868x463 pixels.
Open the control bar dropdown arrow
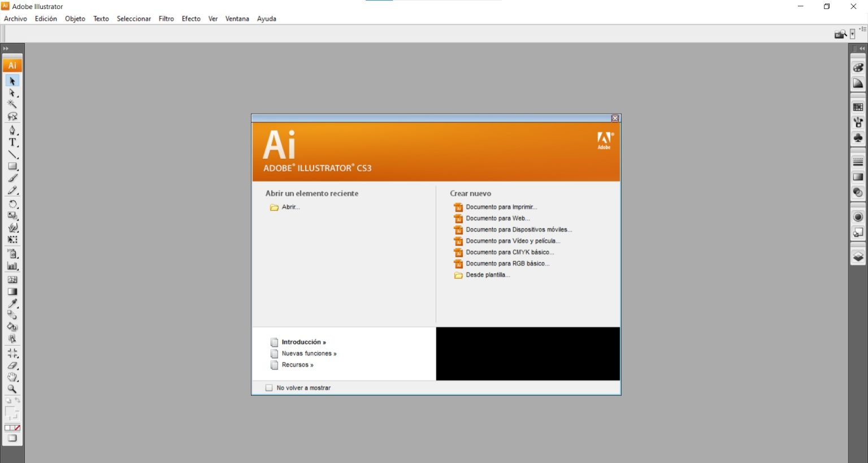(x=852, y=34)
